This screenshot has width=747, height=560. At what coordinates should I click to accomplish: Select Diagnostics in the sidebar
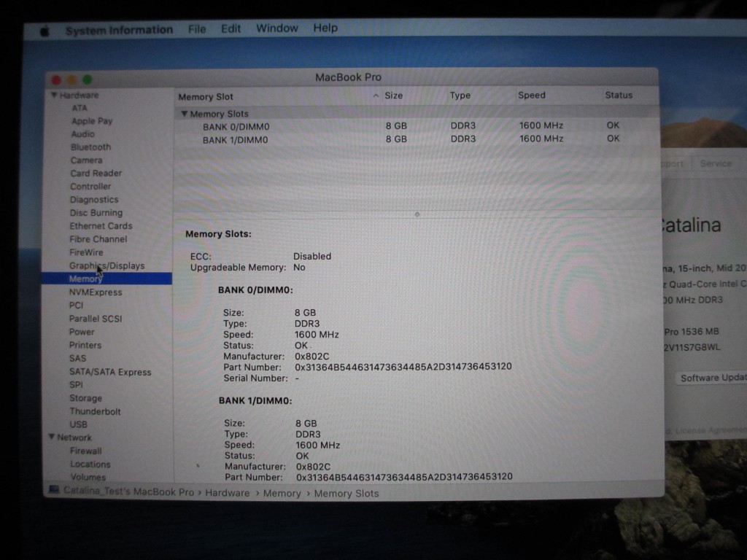[94, 200]
